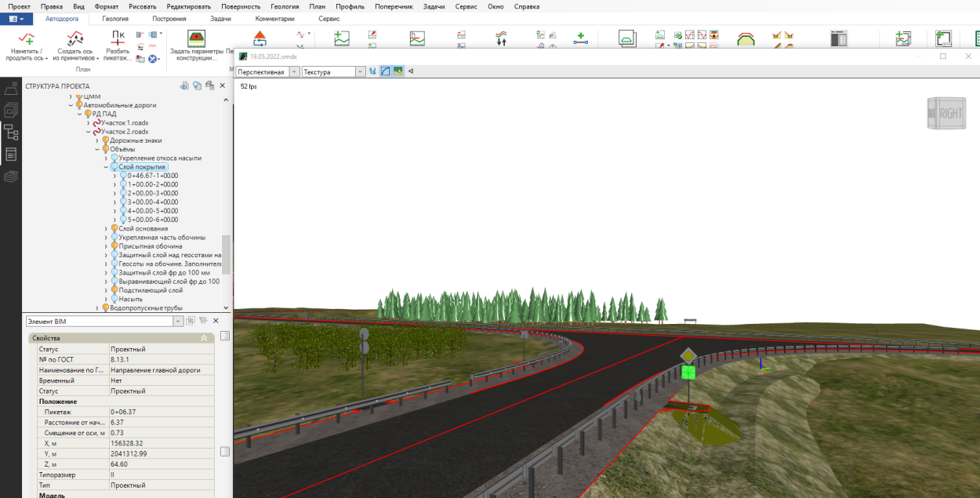This screenshot has width=980, height=498.
Task: Close the Структура проекта panel
Action: tap(222, 86)
